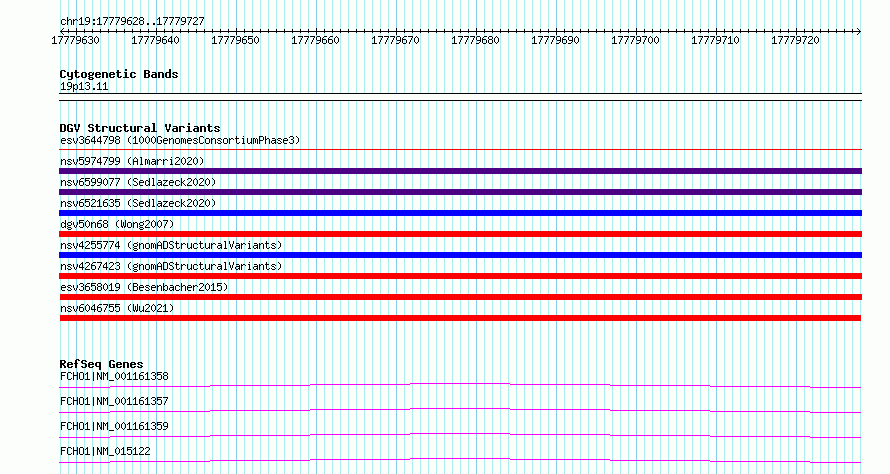This screenshot has width=890, height=474.
Task: Click ruler tick label 17779660
Action: point(315,40)
